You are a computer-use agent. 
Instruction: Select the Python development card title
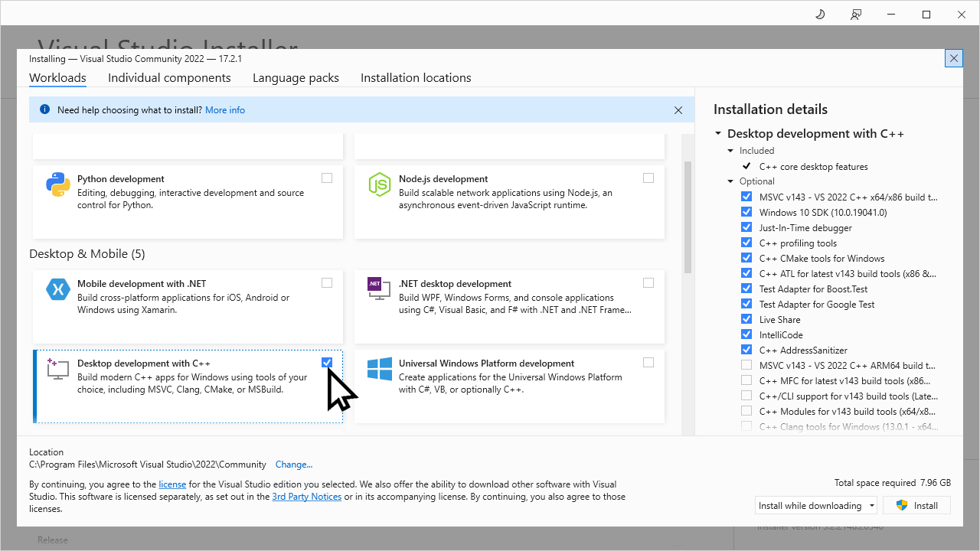[121, 179]
